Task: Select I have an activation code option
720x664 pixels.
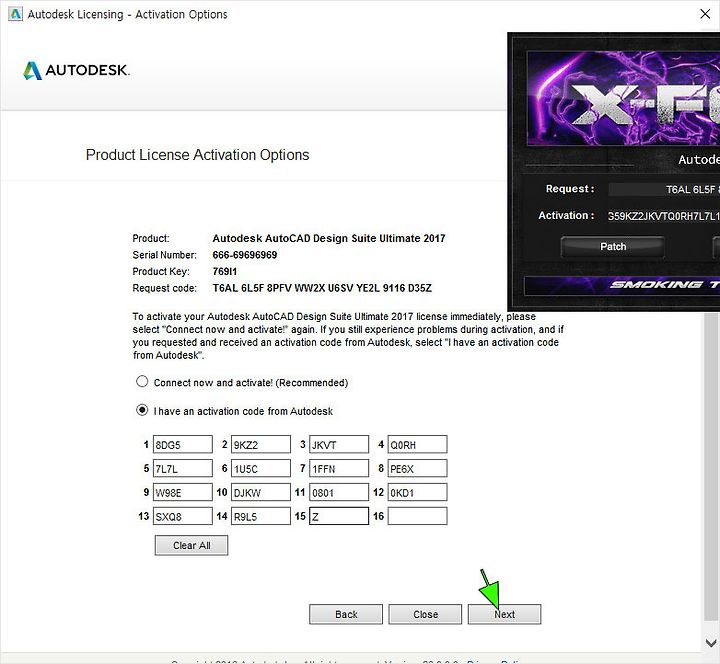Action: click(142, 410)
